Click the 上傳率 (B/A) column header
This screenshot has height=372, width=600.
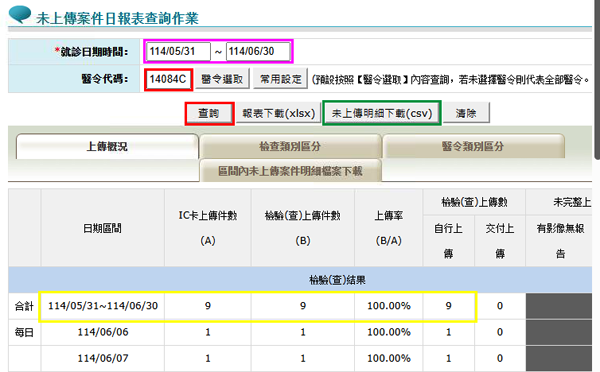389,228
